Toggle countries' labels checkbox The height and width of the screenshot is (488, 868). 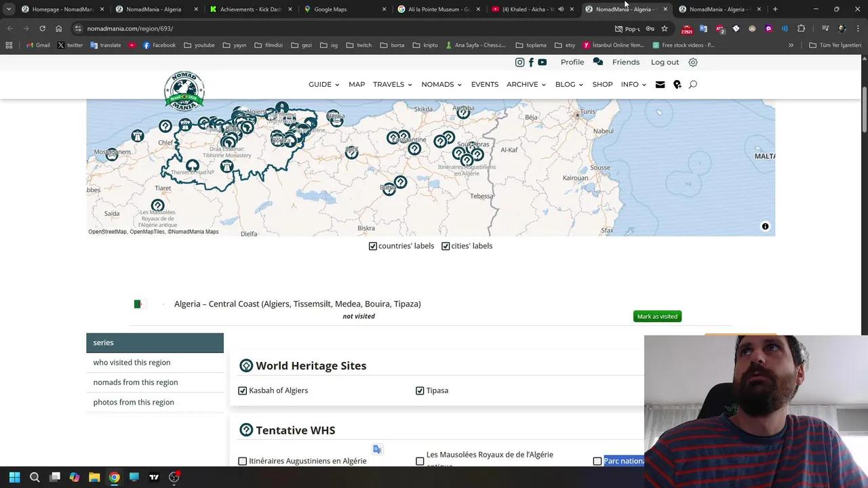click(x=372, y=246)
